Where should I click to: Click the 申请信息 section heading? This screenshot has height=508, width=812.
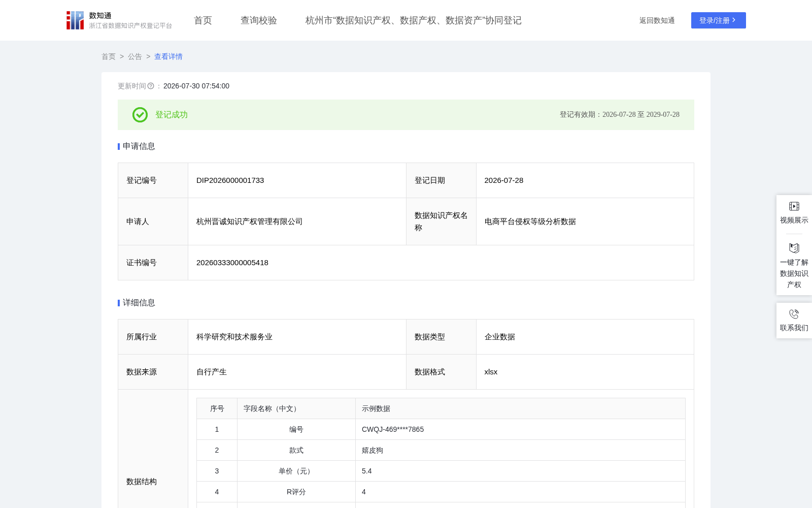coord(139,146)
